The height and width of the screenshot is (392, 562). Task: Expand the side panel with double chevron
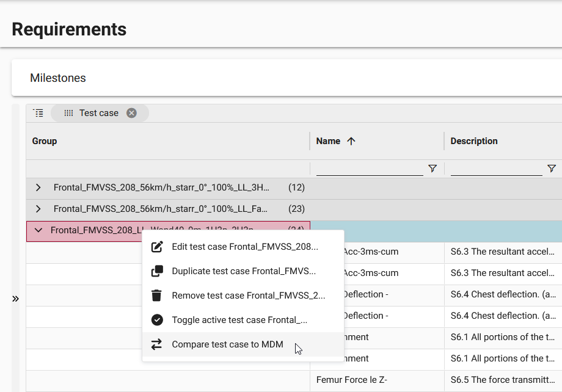[x=15, y=299]
